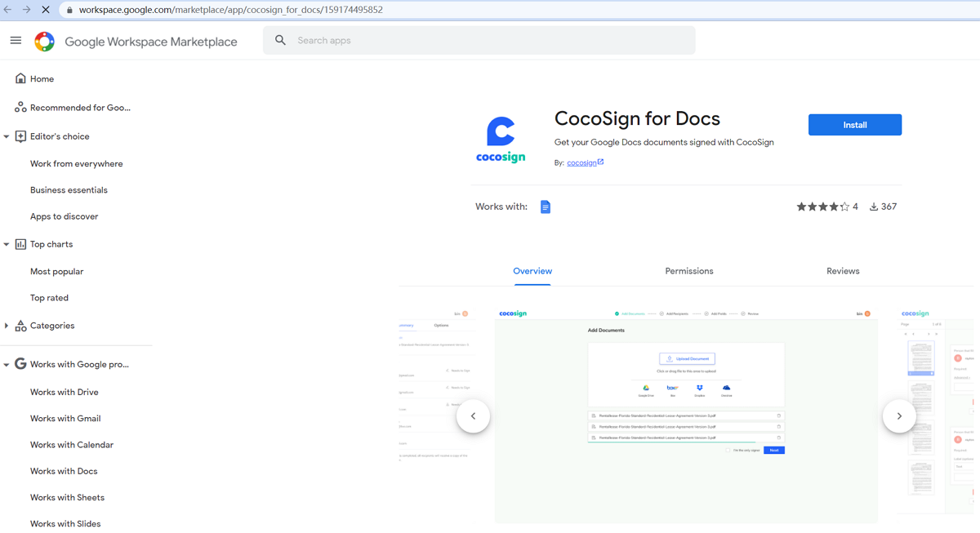Screen dimensions: 980x533
Task: Show previous screenshot with left arrow
Action: pyautogui.click(x=473, y=416)
